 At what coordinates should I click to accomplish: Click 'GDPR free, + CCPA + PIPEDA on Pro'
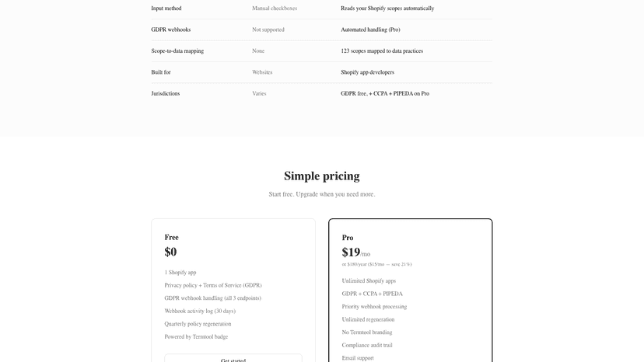[385, 93]
